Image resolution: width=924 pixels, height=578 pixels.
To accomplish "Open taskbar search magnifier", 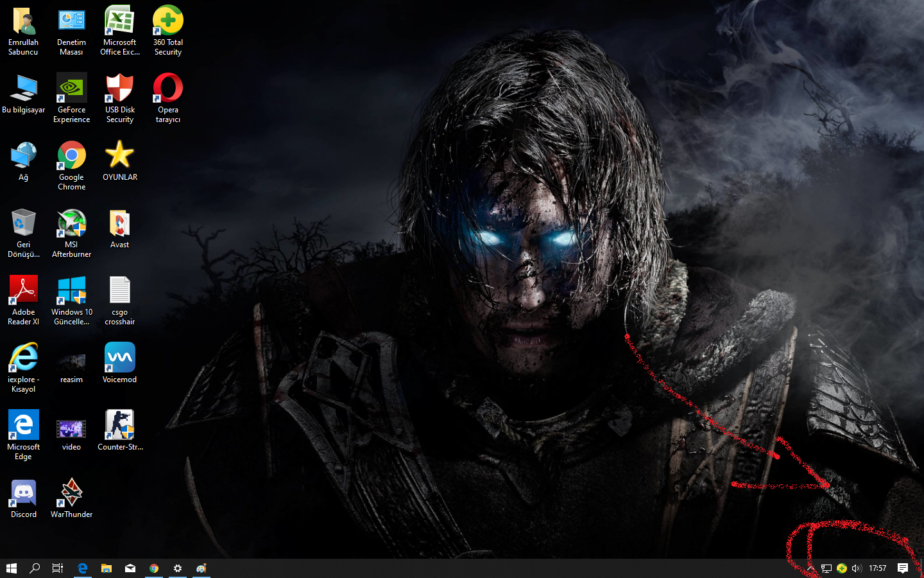I will tap(35, 568).
